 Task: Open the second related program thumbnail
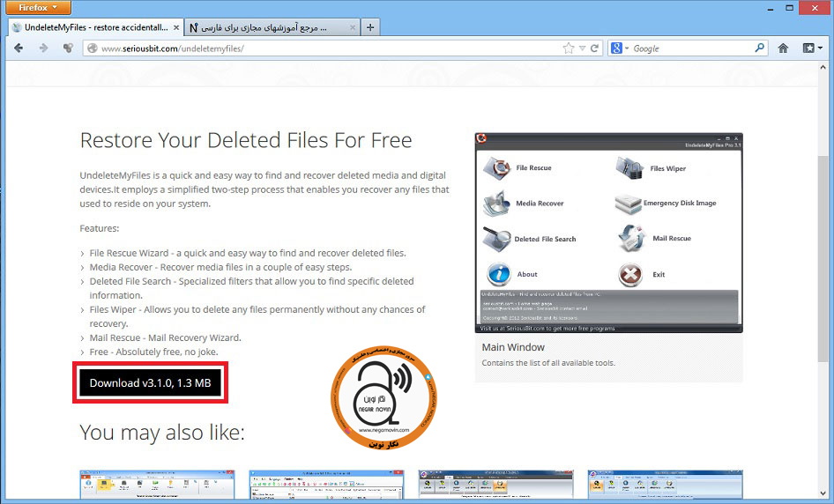coord(326,485)
